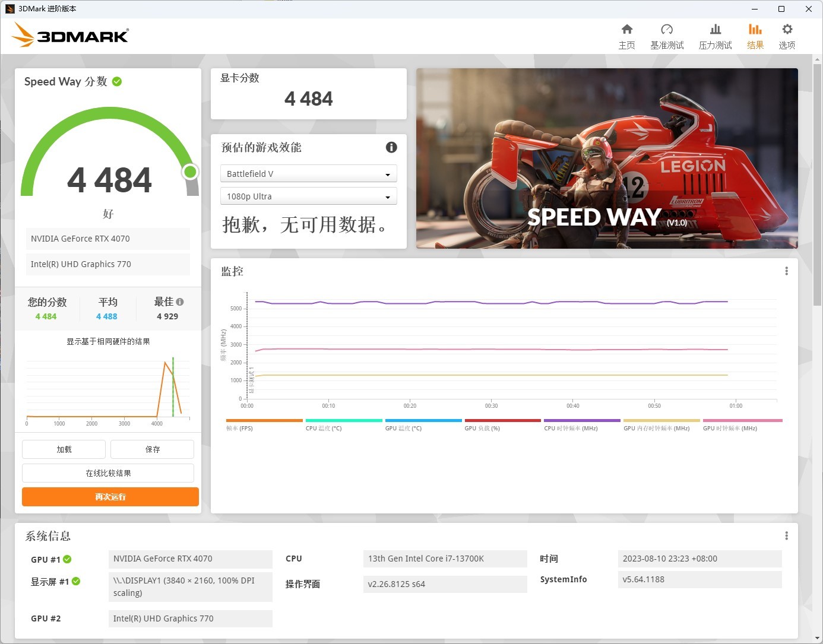Screen dimensions: 823x644
Task: Toggle the CPU 时钟频率 purple legend swatch
Action: (x=582, y=420)
